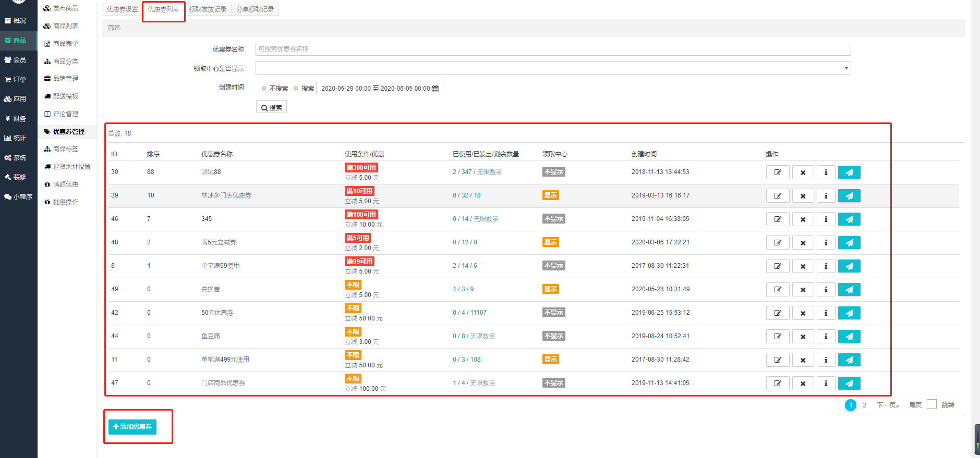Click current page 1 indicator

pyautogui.click(x=850, y=405)
